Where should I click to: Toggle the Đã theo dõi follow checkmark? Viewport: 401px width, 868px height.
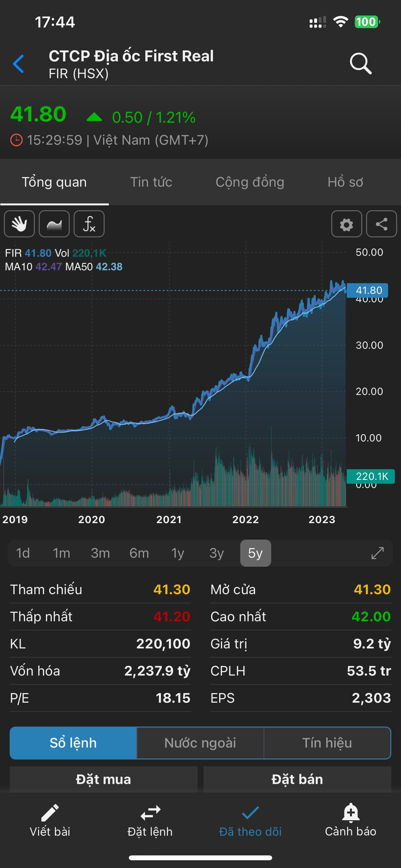tap(250, 813)
